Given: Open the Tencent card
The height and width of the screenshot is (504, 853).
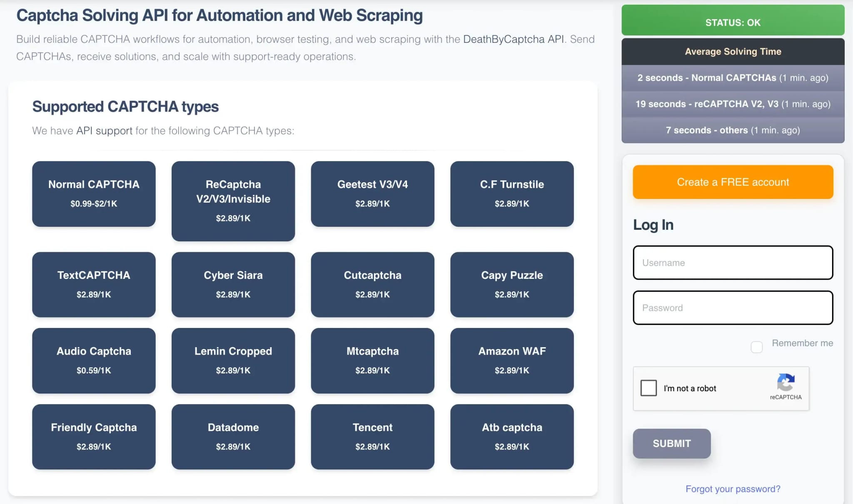Looking at the screenshot, I should click(x=372, y=437).
